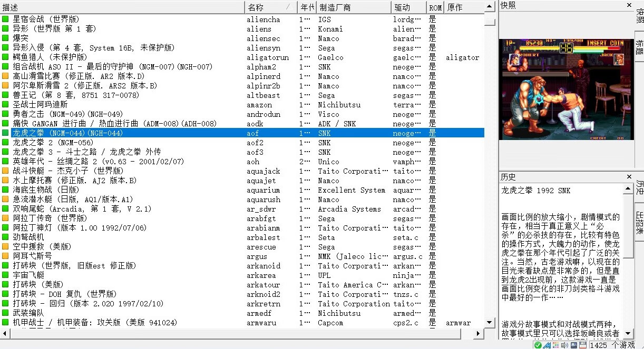Sort list by 原作 column header
Screen dimensions: 644x349
464,7
